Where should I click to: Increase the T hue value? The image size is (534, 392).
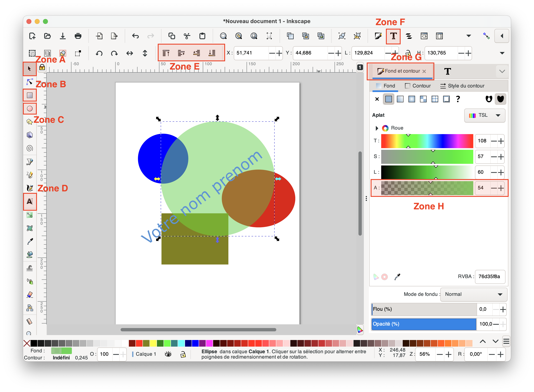(501, 141)
